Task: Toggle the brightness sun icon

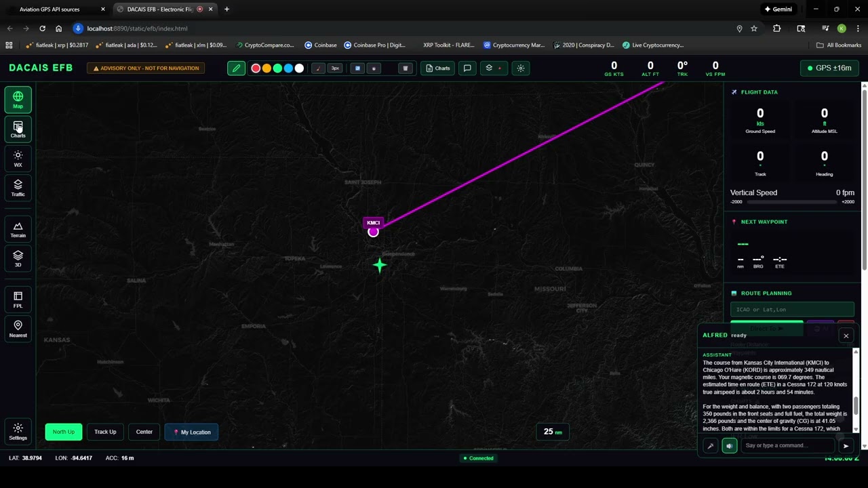Action: [521, 68]
